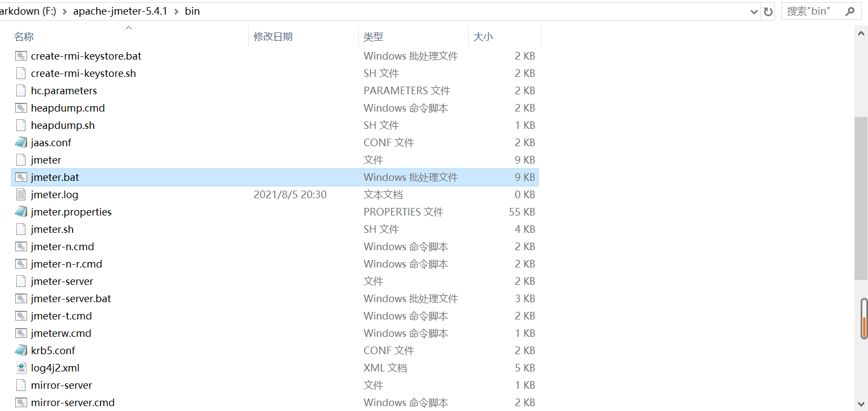
Task: Expand the chevron after apache-jmeter-5.4.1 in path
Action: click(177, 11)
